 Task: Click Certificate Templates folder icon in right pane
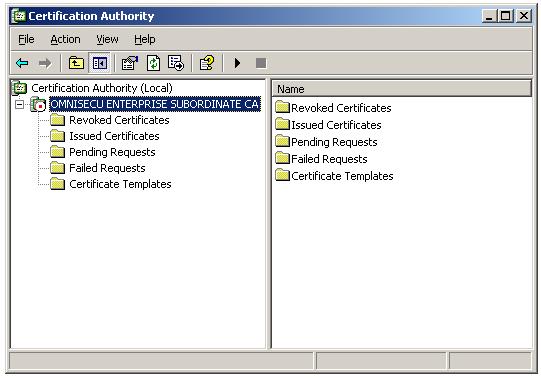pos(282,175)
